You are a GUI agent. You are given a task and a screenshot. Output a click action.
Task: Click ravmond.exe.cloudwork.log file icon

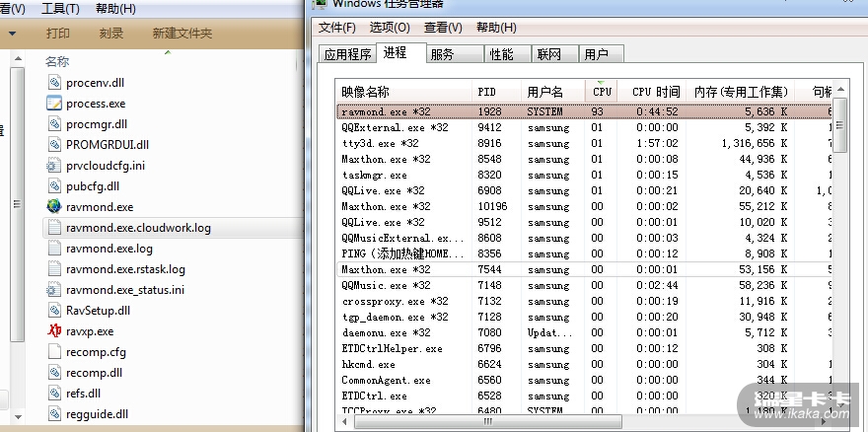point(54,228)
